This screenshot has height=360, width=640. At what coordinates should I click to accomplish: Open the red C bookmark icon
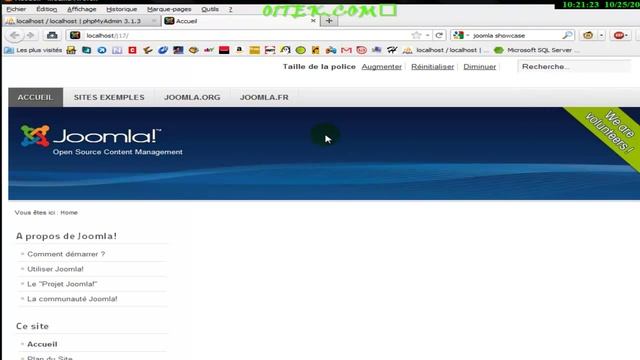(x=132, y=50)
